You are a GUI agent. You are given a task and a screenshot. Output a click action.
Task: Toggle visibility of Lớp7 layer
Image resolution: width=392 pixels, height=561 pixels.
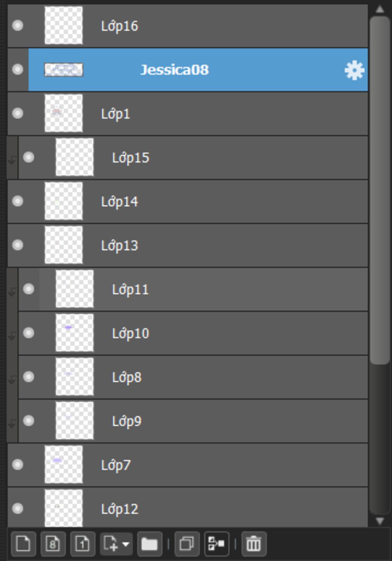(18, 465)
